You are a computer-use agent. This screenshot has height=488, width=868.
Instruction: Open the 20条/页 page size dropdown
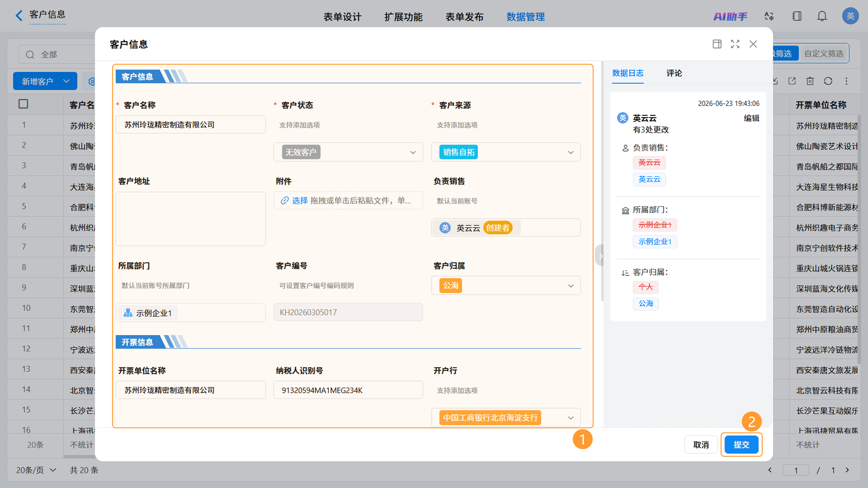(x=36, y=470)
